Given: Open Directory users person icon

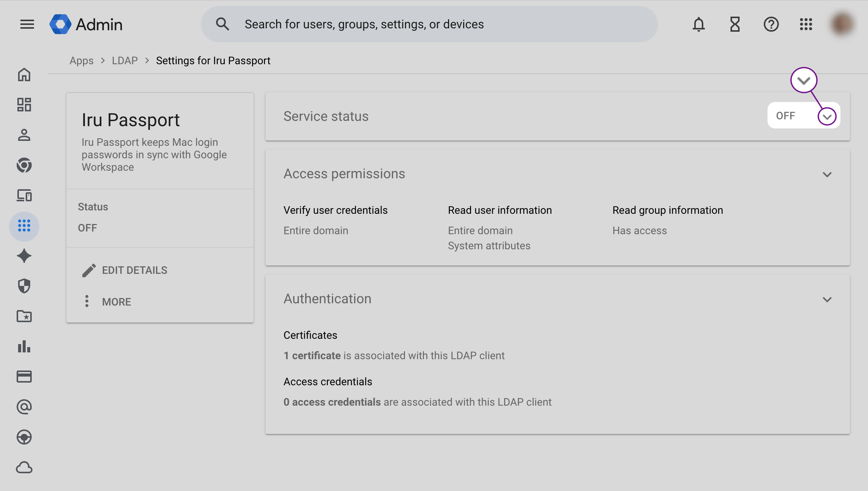Looking at the screenshot, I should [x=24, y=135].
